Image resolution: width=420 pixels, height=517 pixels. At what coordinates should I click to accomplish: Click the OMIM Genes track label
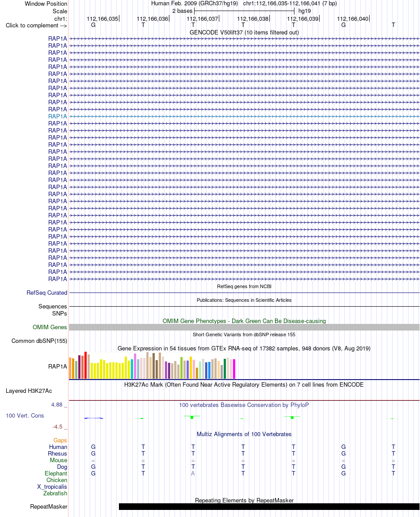50,327
